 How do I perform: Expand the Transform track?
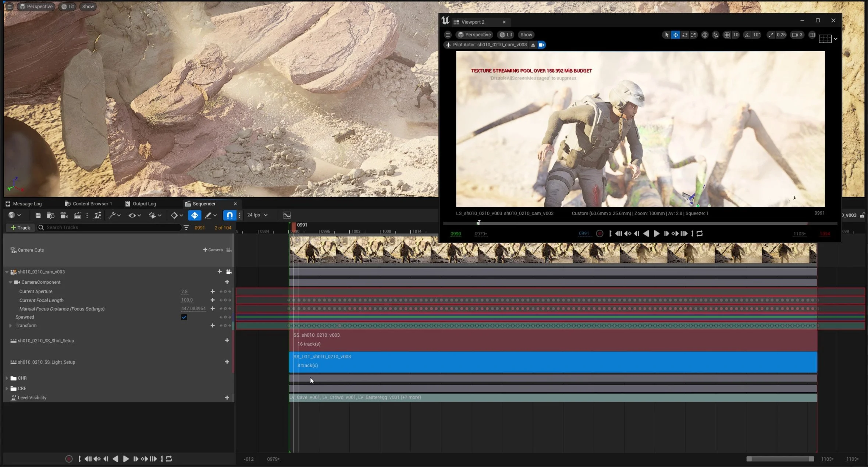click(x=11, y=326)
